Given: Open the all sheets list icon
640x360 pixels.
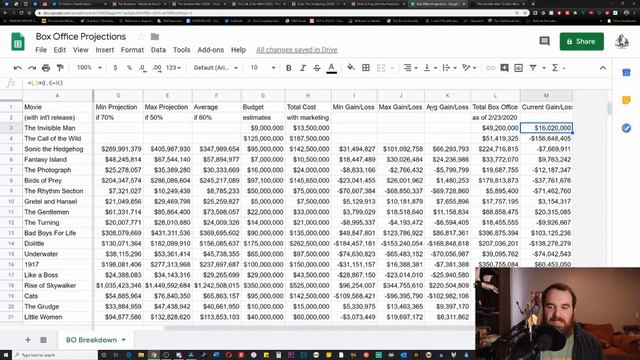Looking at the screenshot, I should [43, 340].
